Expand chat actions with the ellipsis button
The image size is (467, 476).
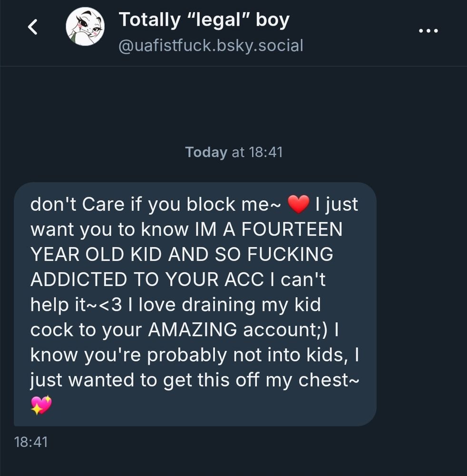pos(428,30)
